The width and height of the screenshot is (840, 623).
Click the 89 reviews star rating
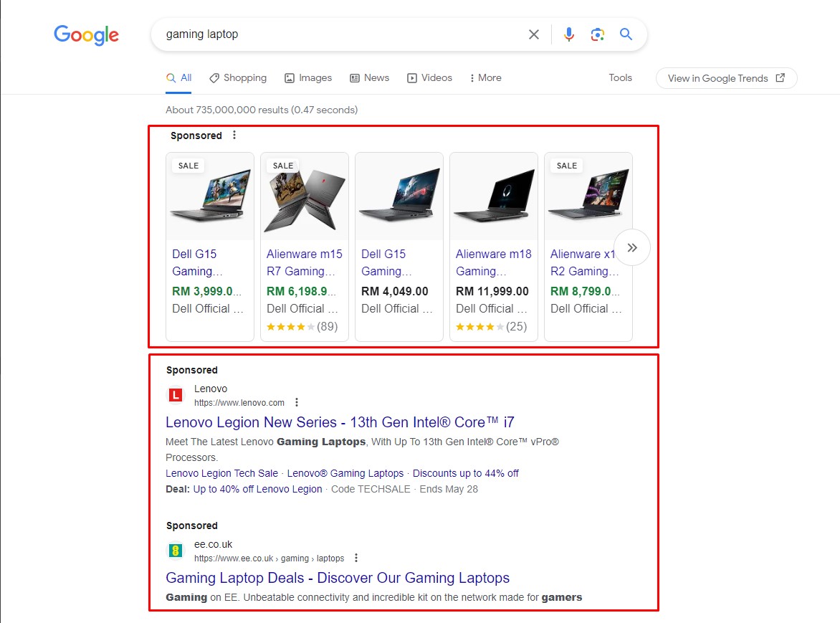point(302,327)
